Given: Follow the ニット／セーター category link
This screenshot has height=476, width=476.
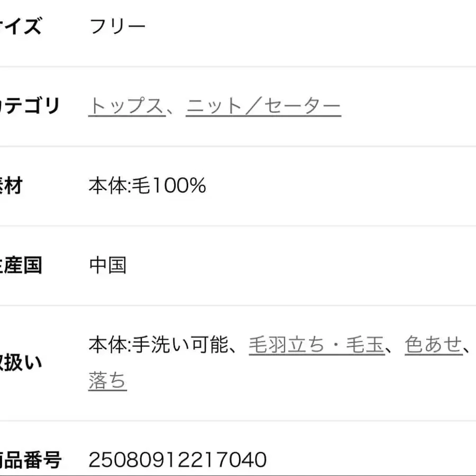Looking at the screenshot, I should pyautogui.click(x=263, y=106).
